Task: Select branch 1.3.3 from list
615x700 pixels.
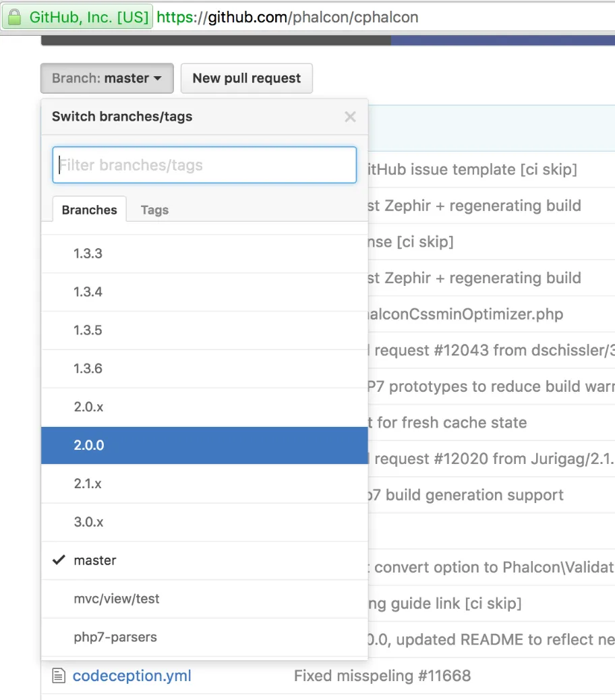Action: point(88,254)
